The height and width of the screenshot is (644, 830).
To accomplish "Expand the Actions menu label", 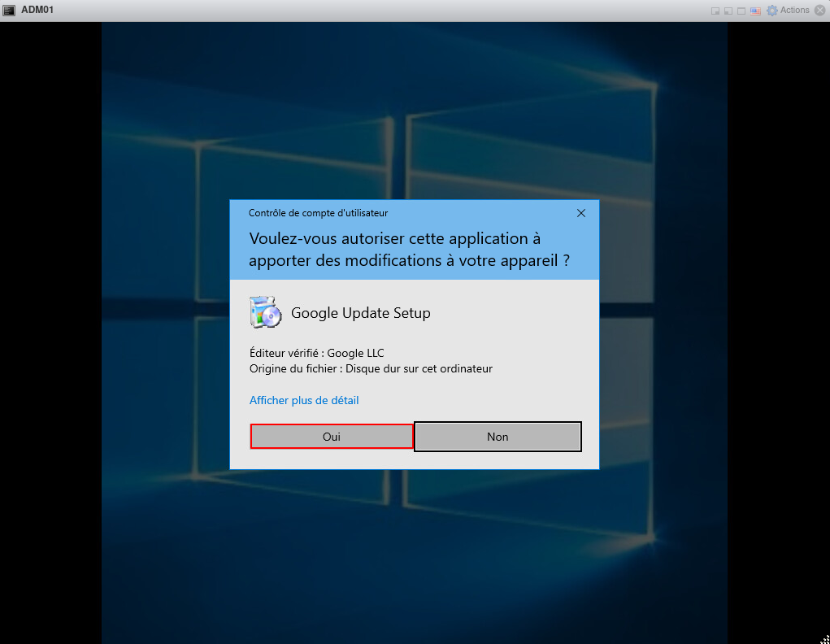I will pyautogui.click(x=794, y=11).
